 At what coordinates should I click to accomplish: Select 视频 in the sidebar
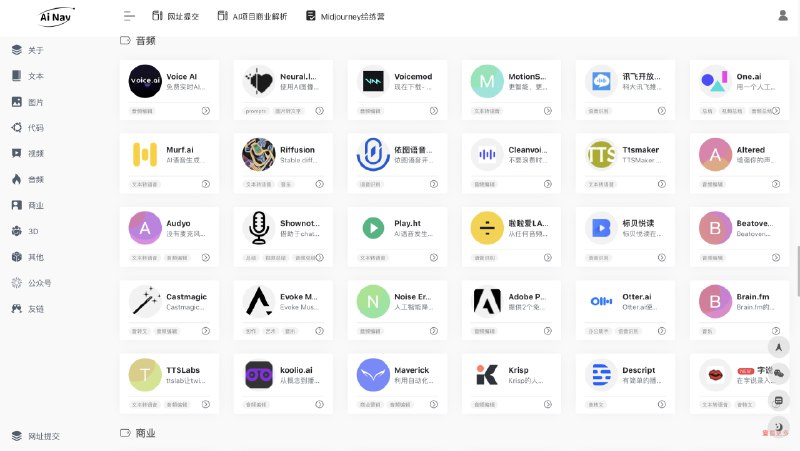36,153
